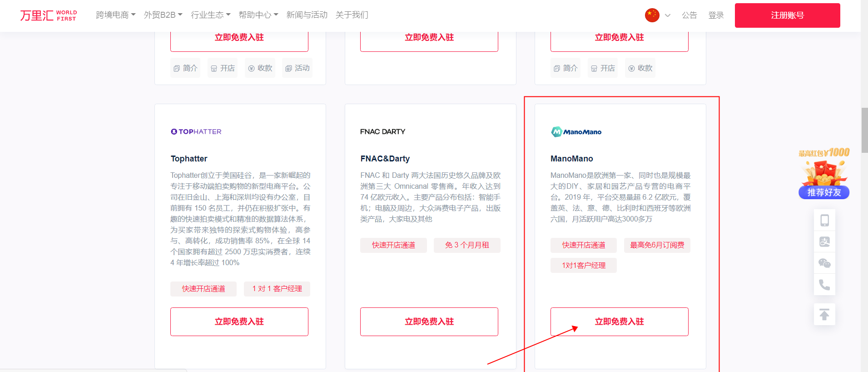The image size is (868, 372).
Task: Click the telephone contact icon
Action: point(824,285)
